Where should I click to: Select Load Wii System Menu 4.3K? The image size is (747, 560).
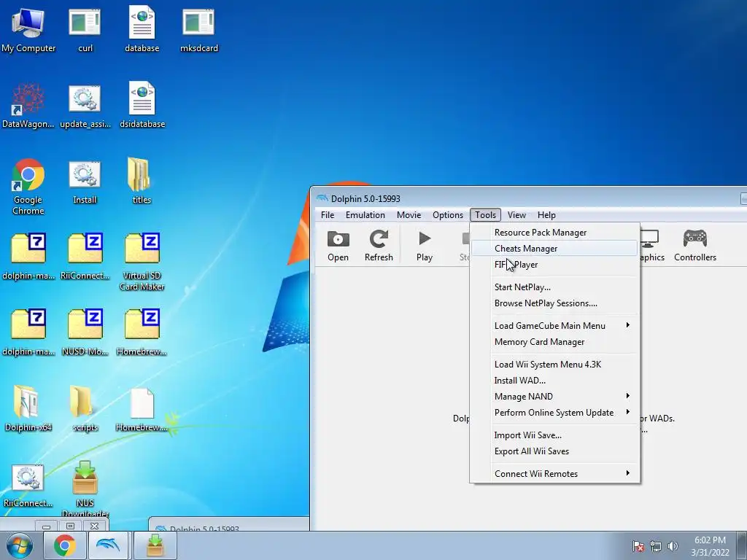point(554,365)
